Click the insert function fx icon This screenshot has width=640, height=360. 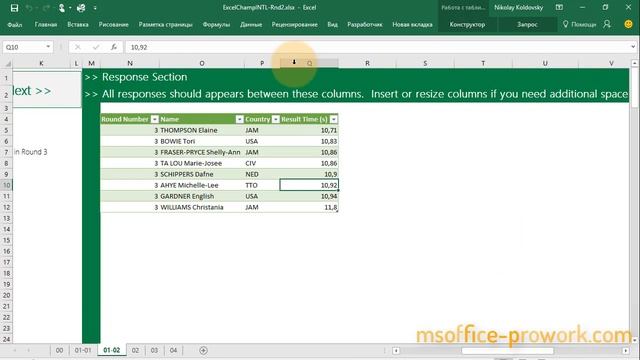click(x=114, y=47)
